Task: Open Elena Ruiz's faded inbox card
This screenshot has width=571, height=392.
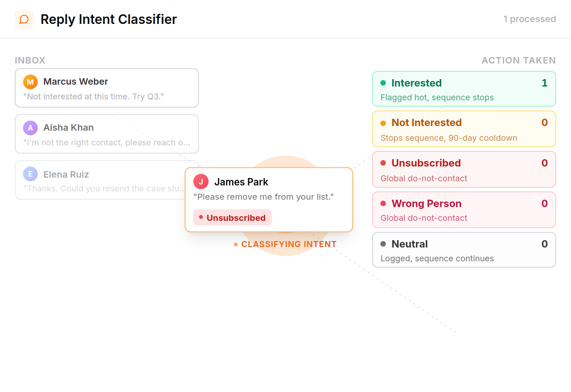Action: tap(100, 180)
